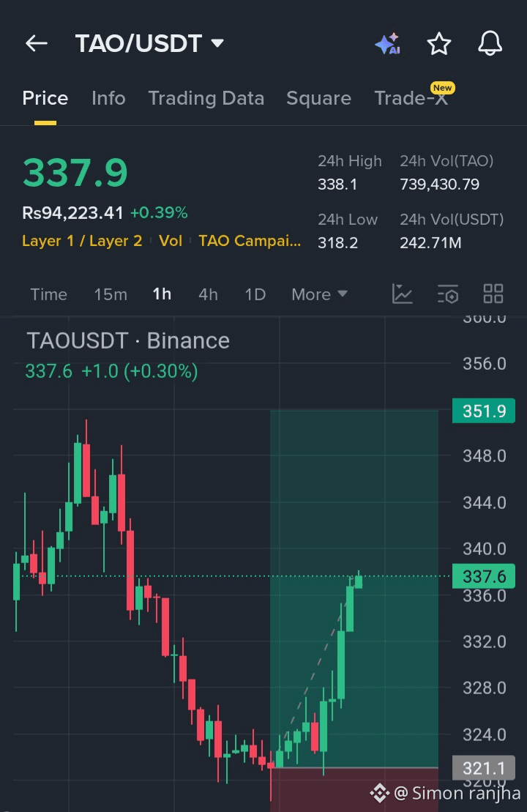Screen dimensions: 527x812
Task: Switch to the Trading Data tab
Action: (206, 98)
